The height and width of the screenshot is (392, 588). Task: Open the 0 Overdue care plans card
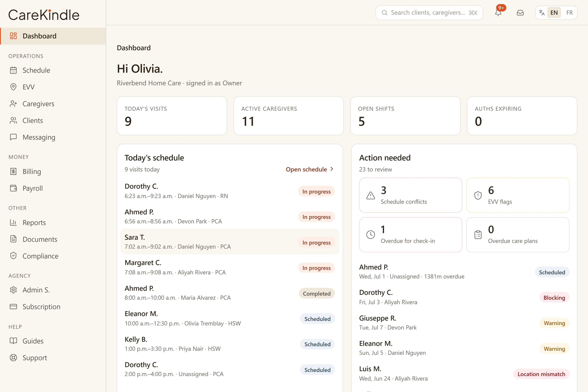coord(518,234)
